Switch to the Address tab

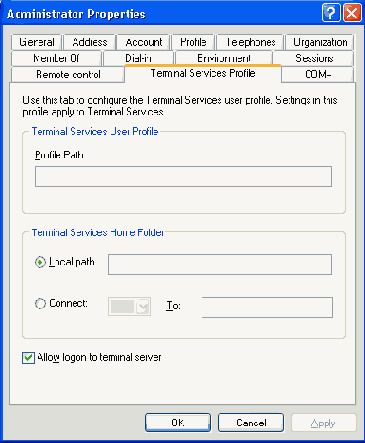[x=90, y=42]
